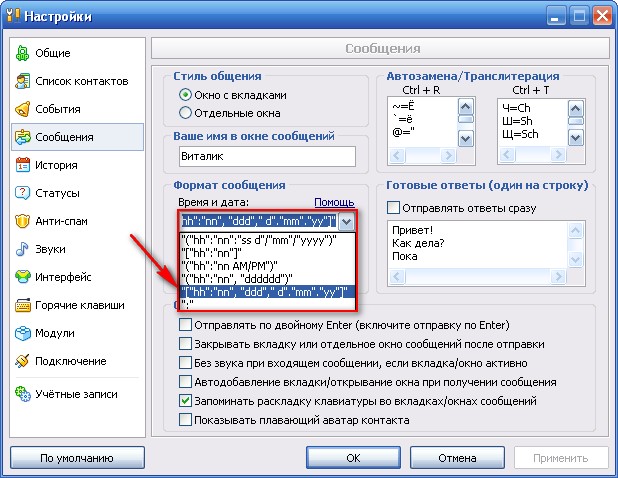
Task: Uncheck Запоминать раскладку клавиатуры checkbox
Action: click(185, 401)
